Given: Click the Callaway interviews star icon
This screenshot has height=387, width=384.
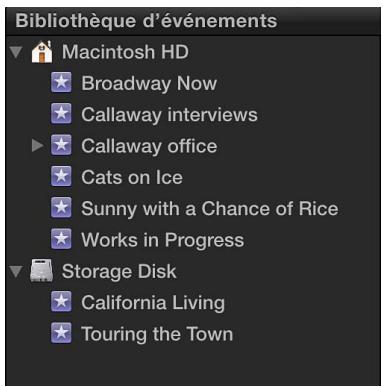Looking at the screenshot, I should click(x=61, y=114).
